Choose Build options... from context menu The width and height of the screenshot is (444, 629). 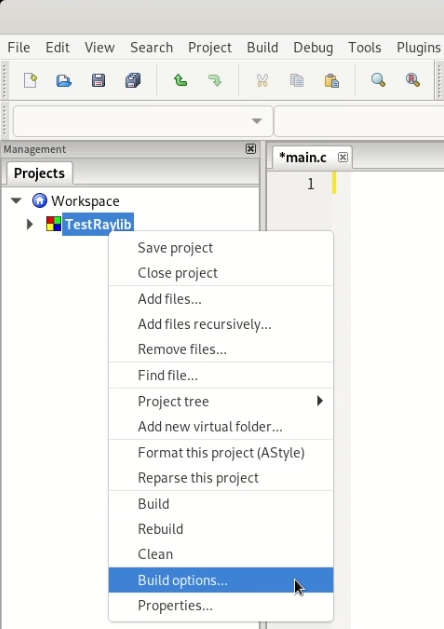click(221, 580)
